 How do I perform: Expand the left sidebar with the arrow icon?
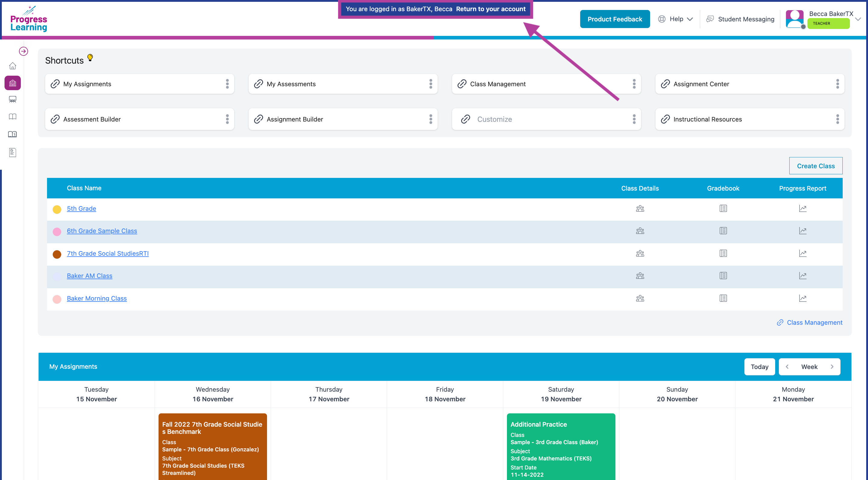(x=23, y=51)
